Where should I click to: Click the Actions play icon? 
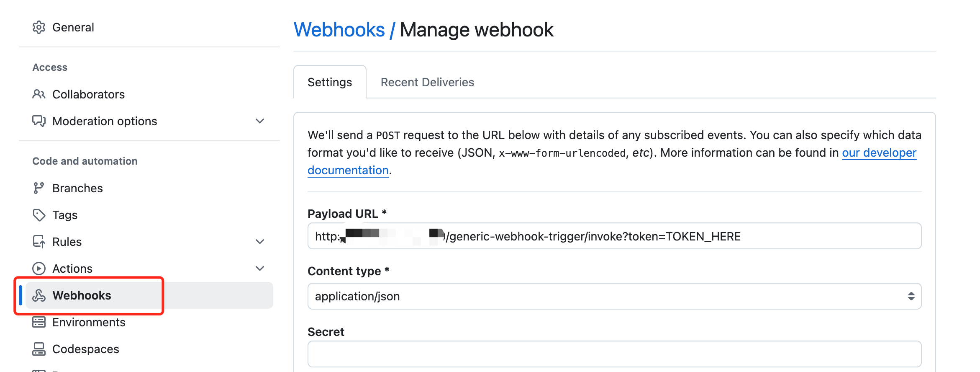pos(39,269)
